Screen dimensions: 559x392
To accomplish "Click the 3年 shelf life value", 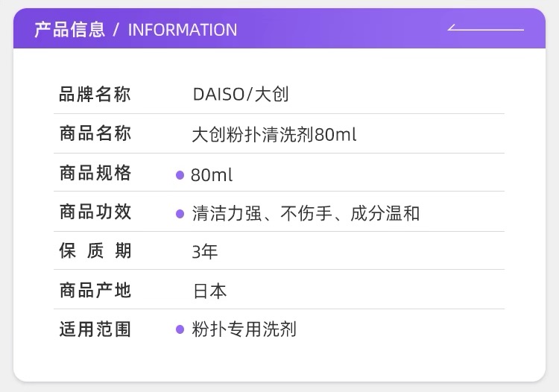I will pos(204,252).
